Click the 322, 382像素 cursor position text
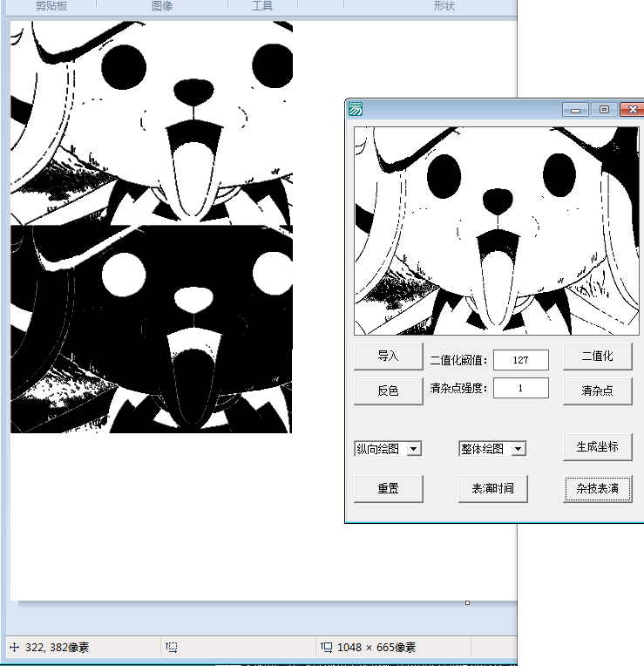 pyautogui.click(x=58, y=648)
